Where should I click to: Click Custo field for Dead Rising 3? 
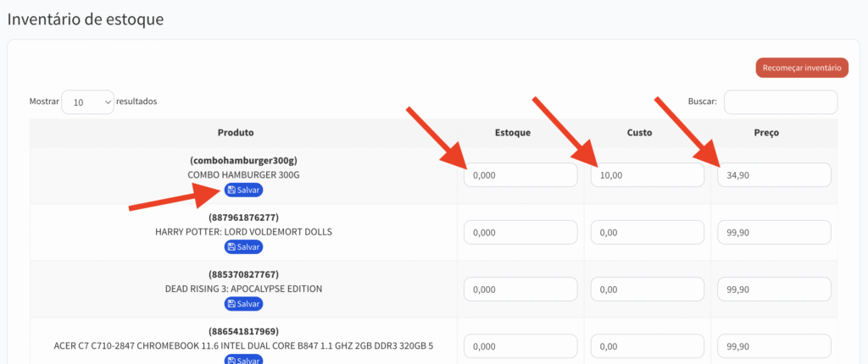click(647, 290)
